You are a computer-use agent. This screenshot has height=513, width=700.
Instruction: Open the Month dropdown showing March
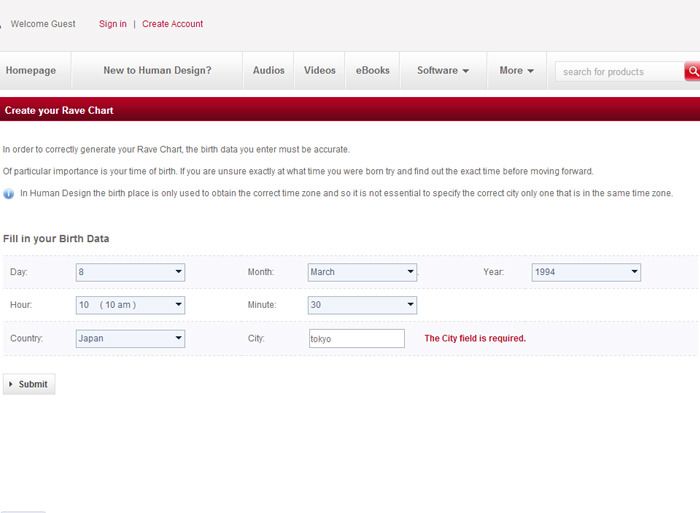click(362, 272)
